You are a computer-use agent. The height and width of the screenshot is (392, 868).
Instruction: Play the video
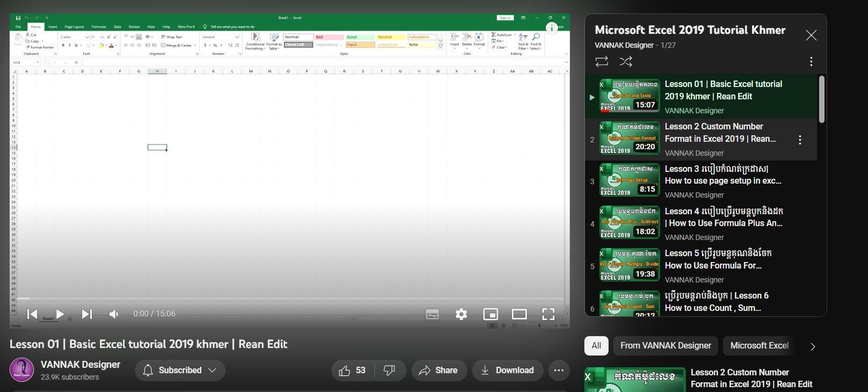click(x=60, y=314)
